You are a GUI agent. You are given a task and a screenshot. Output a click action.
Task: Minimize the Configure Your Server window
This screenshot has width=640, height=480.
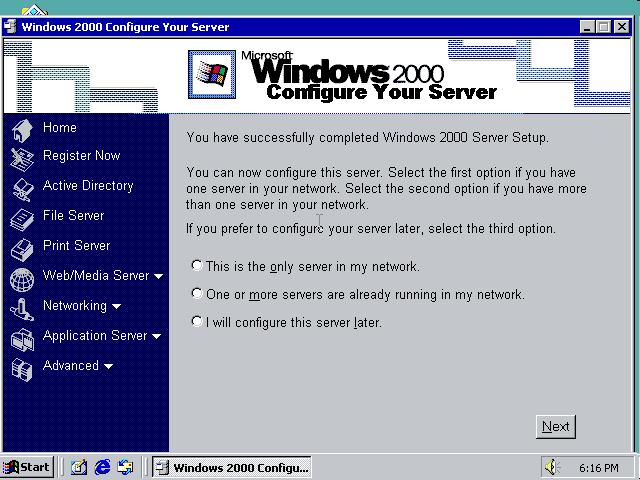coord(587,27)
